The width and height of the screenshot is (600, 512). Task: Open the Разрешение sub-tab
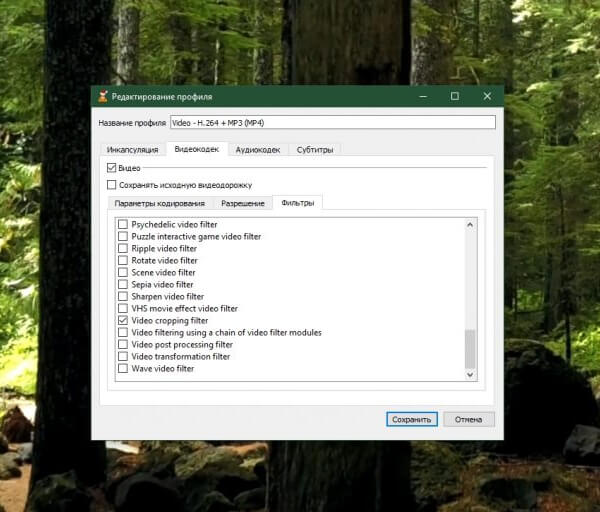(x=243, y=204)
